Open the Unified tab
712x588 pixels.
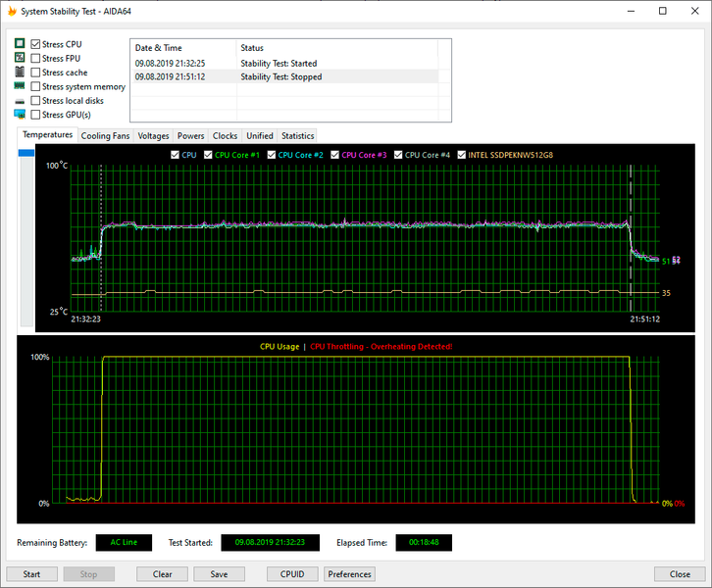pyautogui.click(x=260, y=135)
